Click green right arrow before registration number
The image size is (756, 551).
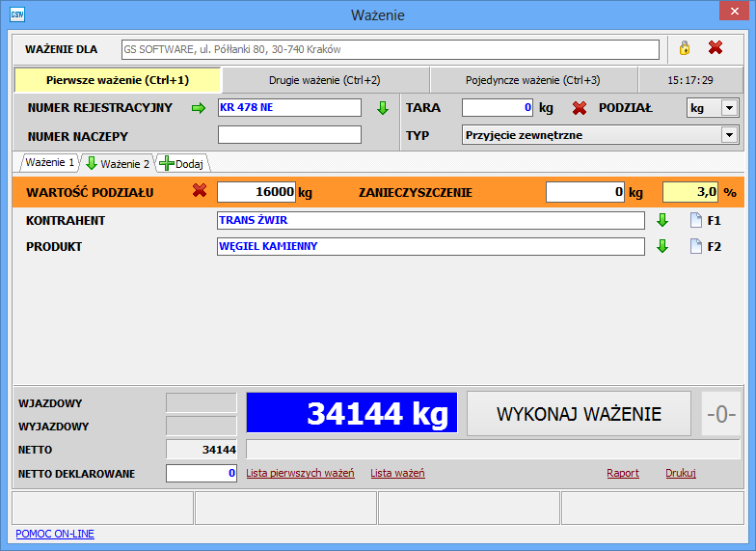point(199,108)
